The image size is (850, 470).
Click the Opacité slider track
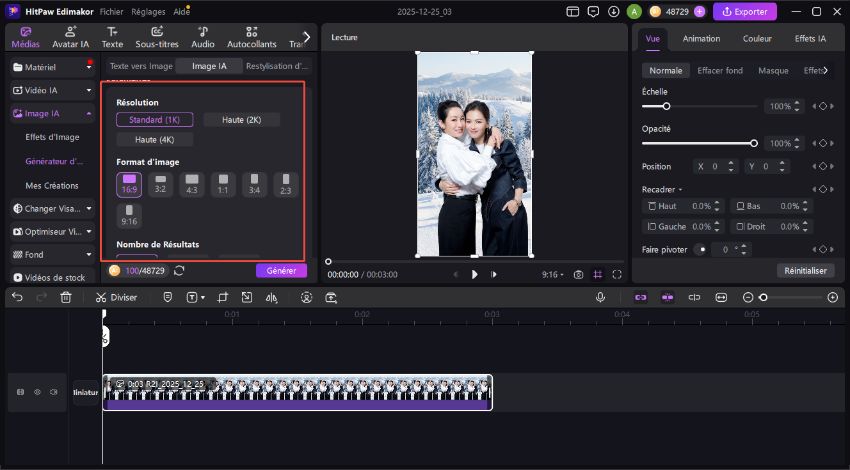pos(700,143)
